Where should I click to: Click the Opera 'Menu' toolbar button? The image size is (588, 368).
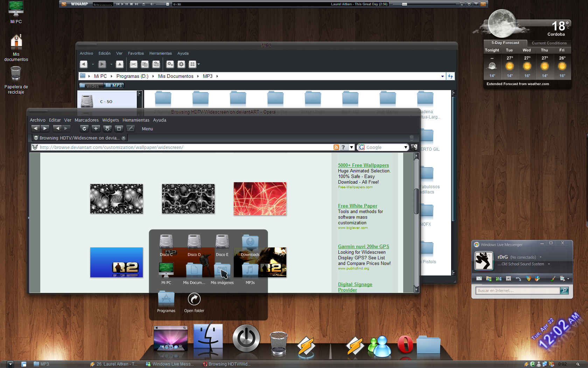[x=147, y=129]
